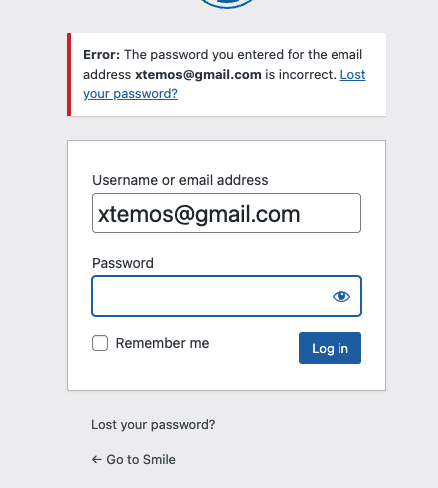Focus the Username or email address field
Screen dimensions: 438x488
click(226, 213)
